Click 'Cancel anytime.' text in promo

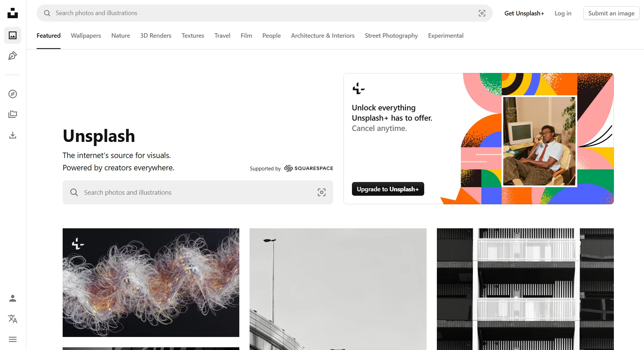point(379,128)
